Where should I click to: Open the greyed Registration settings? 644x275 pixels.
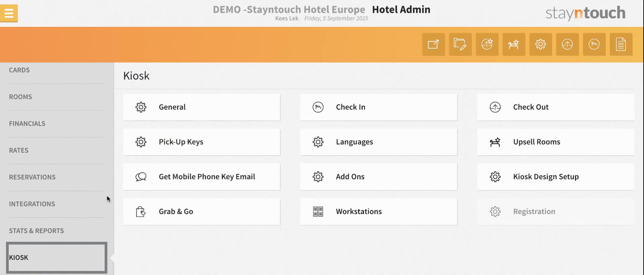(x=556, y=212)
